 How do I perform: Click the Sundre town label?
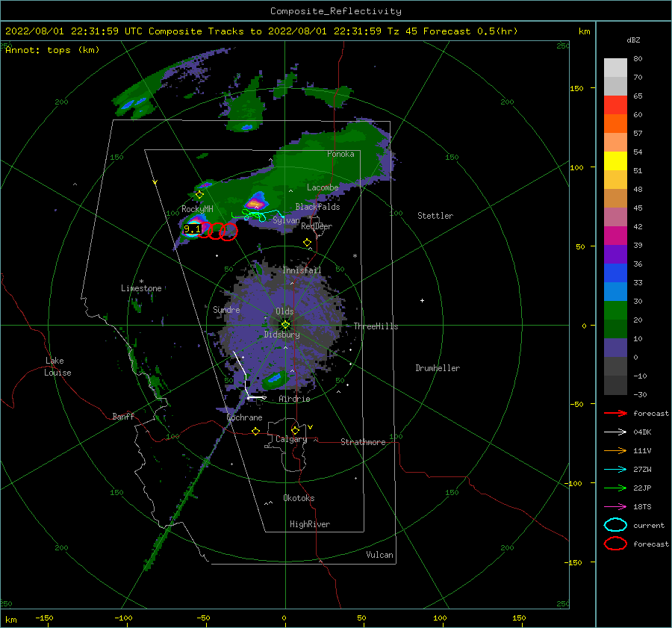point(226,309)
